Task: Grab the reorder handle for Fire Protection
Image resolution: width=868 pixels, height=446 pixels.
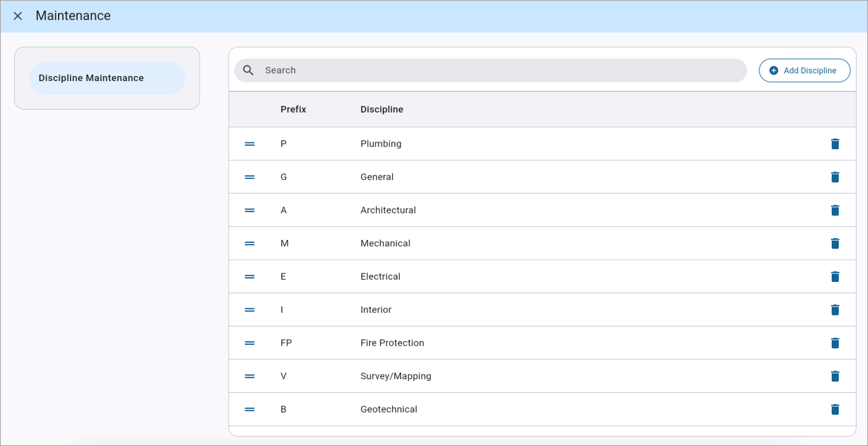Action: click(250, 343)
